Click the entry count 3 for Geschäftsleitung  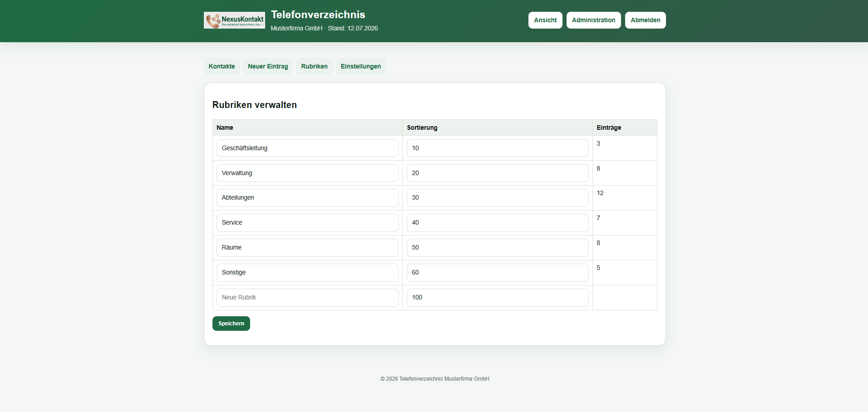point(598,143)
